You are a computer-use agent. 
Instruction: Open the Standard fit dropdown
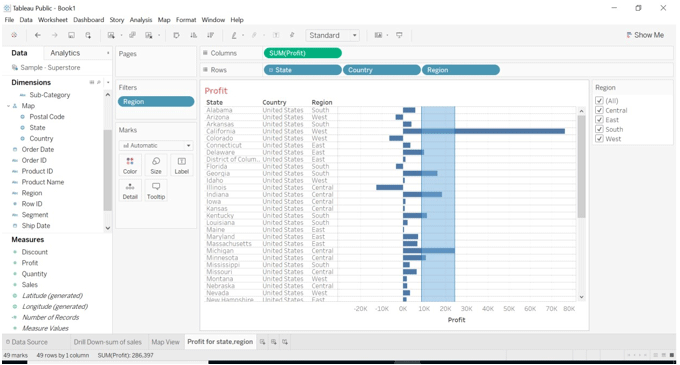click(x=333, y=36)
